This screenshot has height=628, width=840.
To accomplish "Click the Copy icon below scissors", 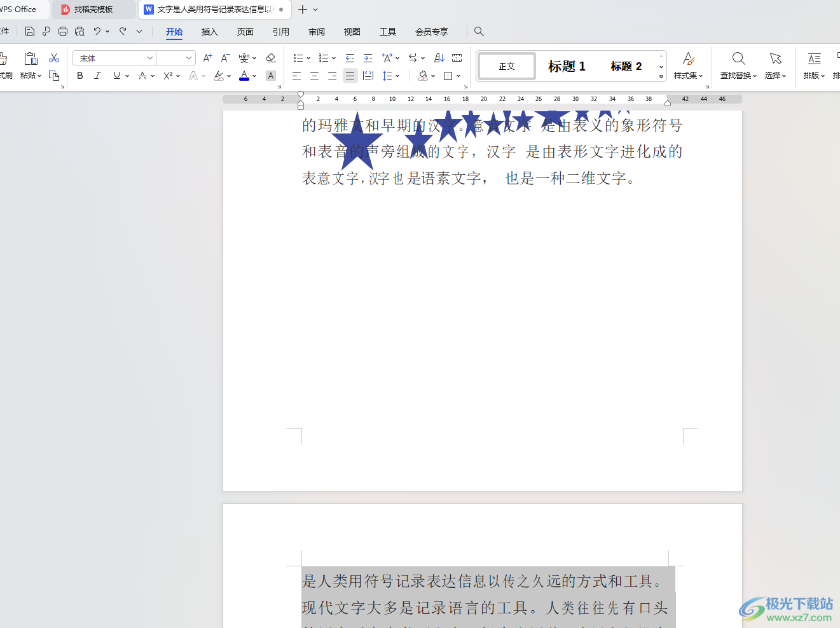I will [54, 76].
